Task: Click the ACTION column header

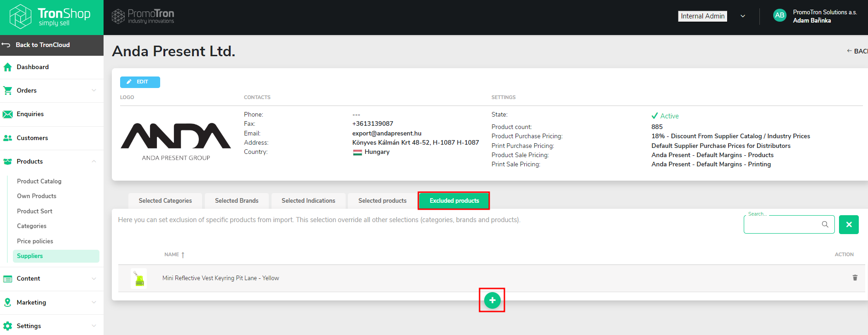Action: tap(844, 254)
